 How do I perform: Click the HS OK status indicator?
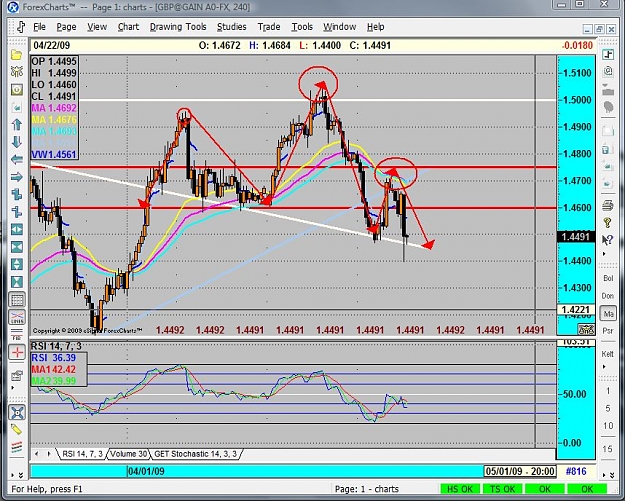click(x=460, y=489)
